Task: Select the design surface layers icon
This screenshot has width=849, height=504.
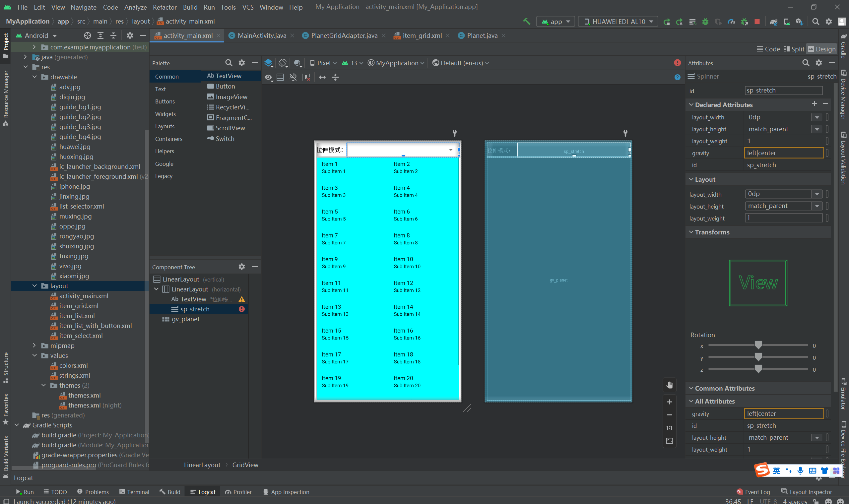Action: (x=268, y=63)
